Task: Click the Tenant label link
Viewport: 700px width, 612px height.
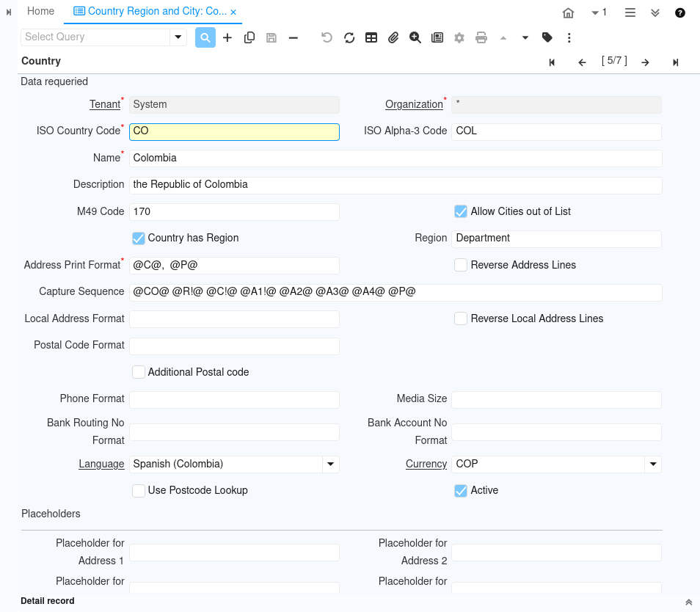Action: click(x=104, y=104)
